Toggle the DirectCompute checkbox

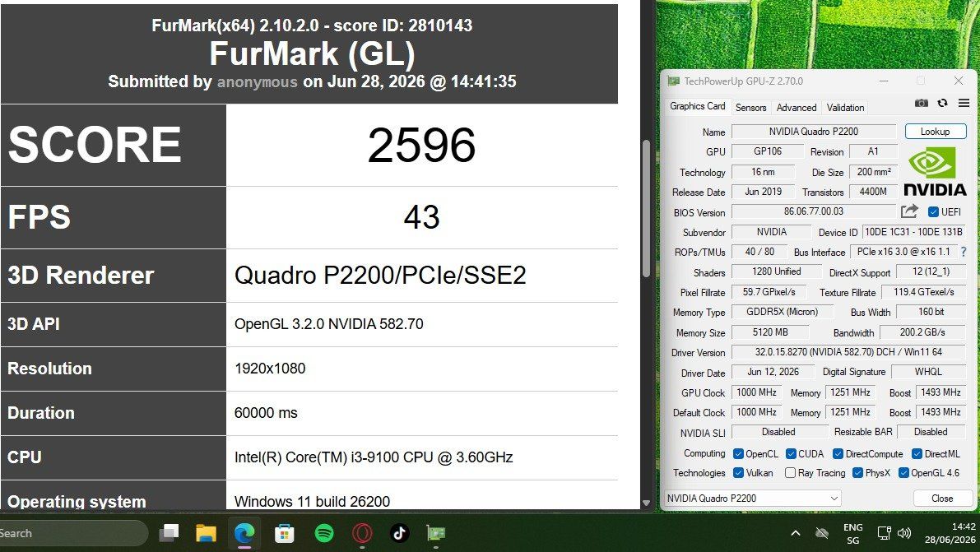point(838,454)
